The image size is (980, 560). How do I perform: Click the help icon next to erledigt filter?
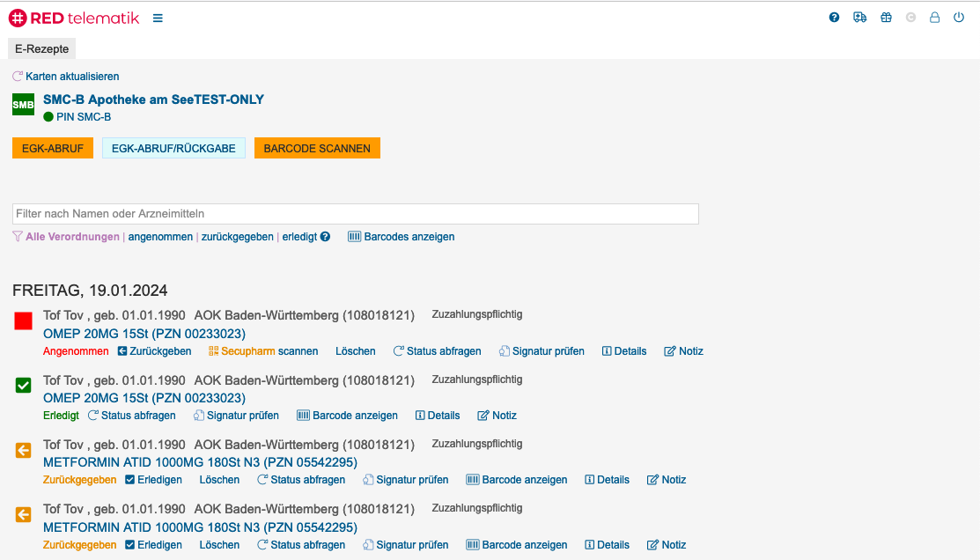point(325,237)
